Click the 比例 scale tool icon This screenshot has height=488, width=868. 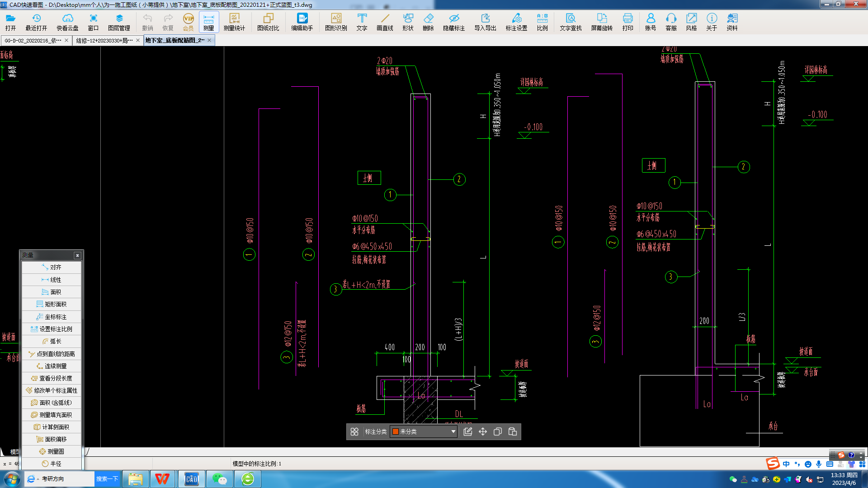(542, 22)
